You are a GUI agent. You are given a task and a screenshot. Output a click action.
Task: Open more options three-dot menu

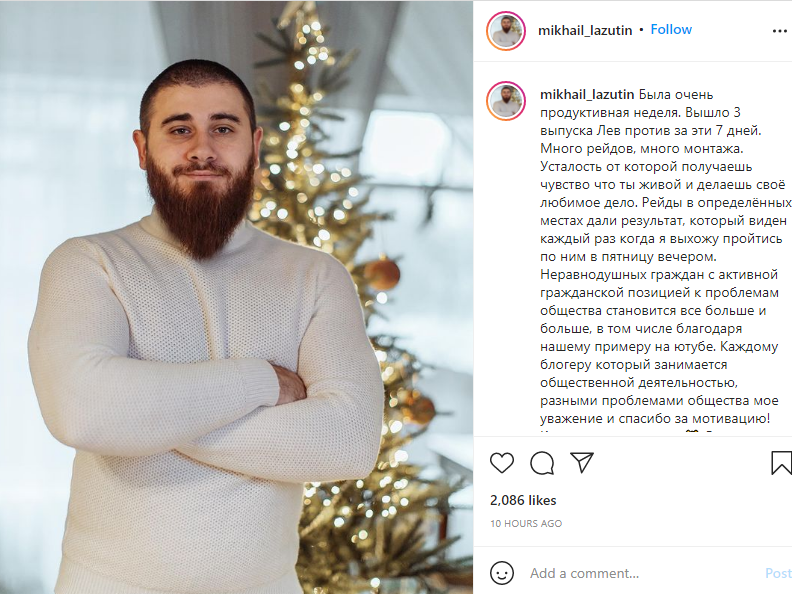780,31
